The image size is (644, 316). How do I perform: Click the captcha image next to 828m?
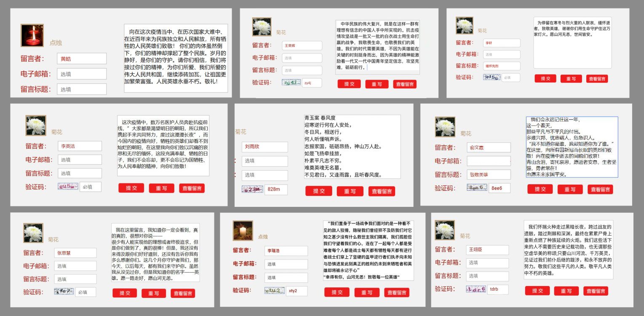[252, 189]
